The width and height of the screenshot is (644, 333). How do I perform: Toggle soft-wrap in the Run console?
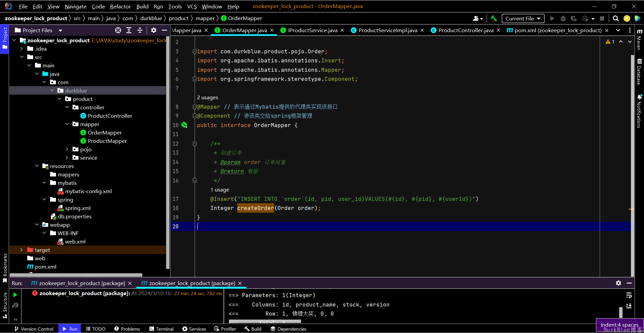[x=629, y=295]
